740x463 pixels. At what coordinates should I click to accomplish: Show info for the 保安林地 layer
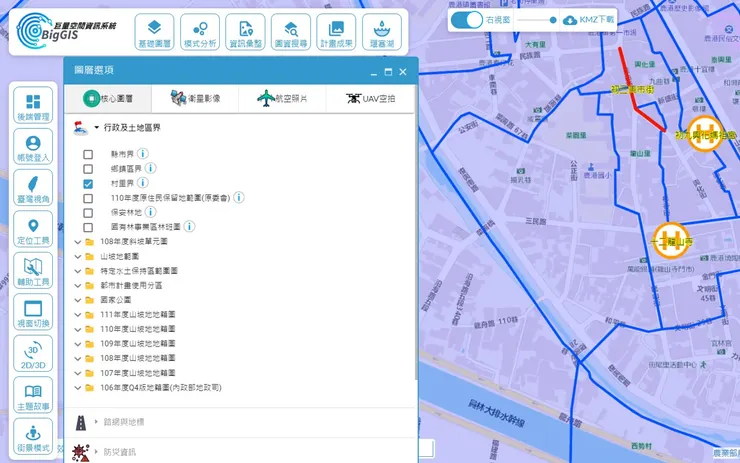point(150,212)
